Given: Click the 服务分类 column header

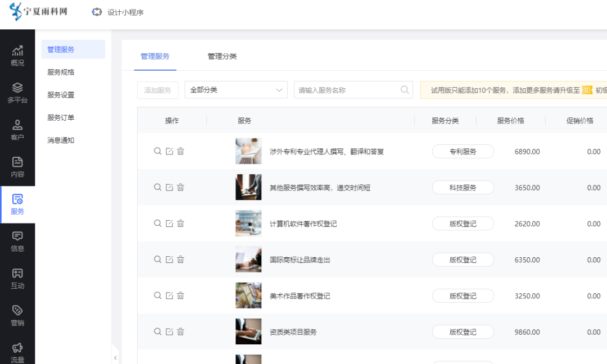Looking at the screenshot, I should (x=445, y=121).
